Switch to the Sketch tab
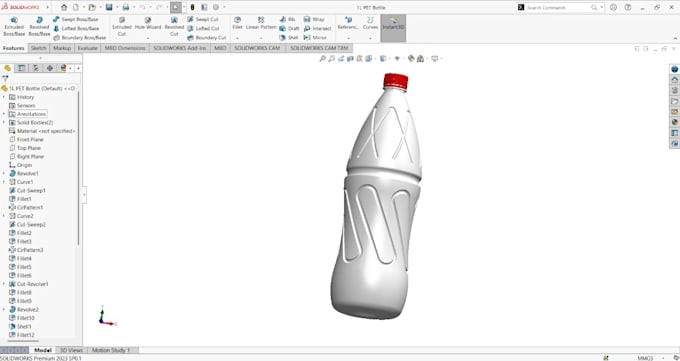Image resolution: width=680 pixels, height=361 pixels. click(x=39, y=48)
